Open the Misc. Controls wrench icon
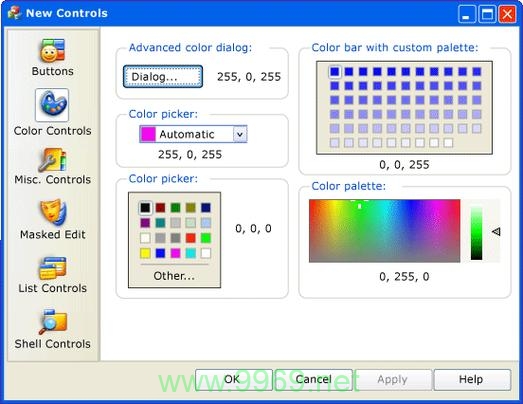The height and width of the screenshot is (404, 523). click(52, 160)
